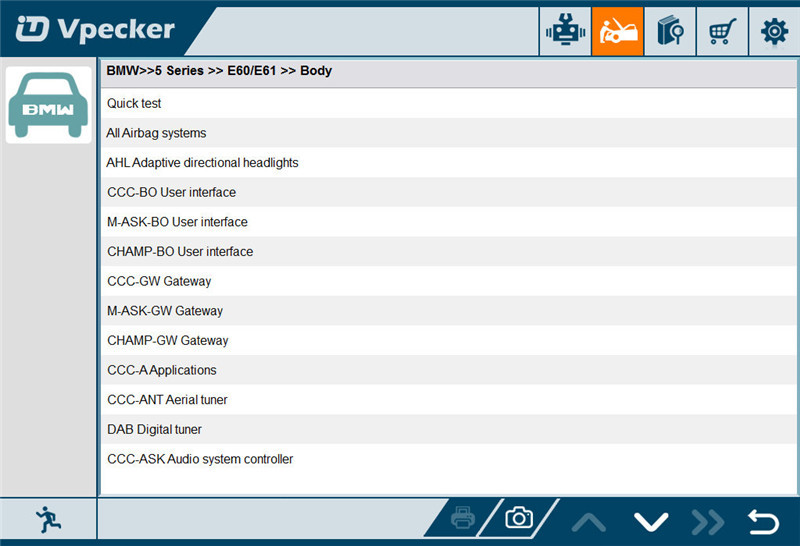Click the BMW car thumbnail
The image size is (800, 546).
[x=48, y=105]
